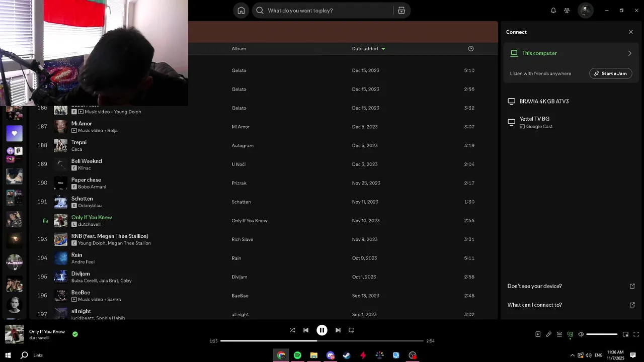Screen dimensions: 644x362
Task: Open album link U Noći
Action: [x=238, y=164]
